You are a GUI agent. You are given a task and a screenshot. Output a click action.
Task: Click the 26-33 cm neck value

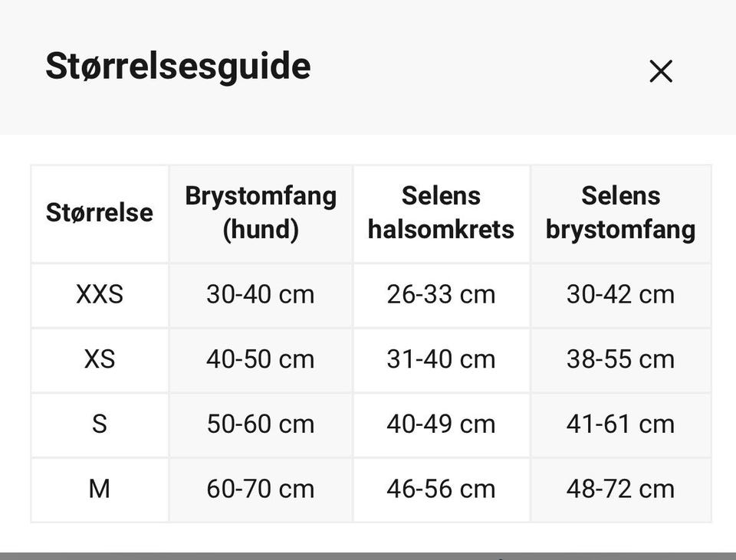click(x=442, y=296)
